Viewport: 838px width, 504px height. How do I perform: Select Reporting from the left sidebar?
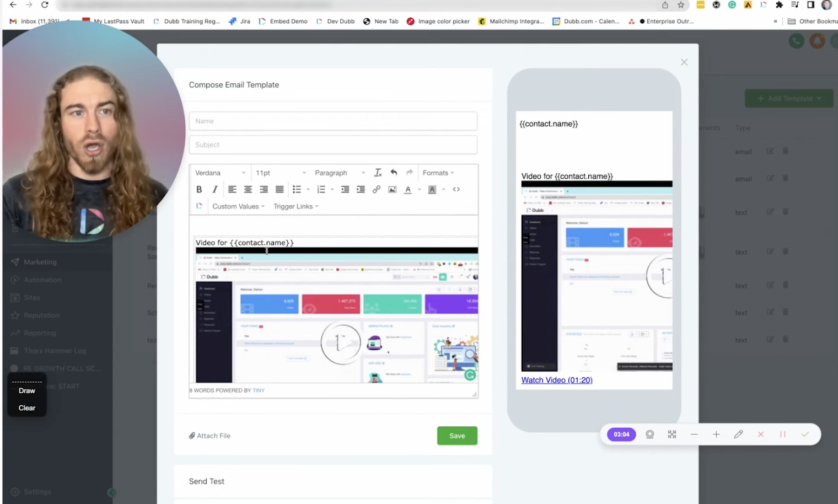click(x=39, y=333)
